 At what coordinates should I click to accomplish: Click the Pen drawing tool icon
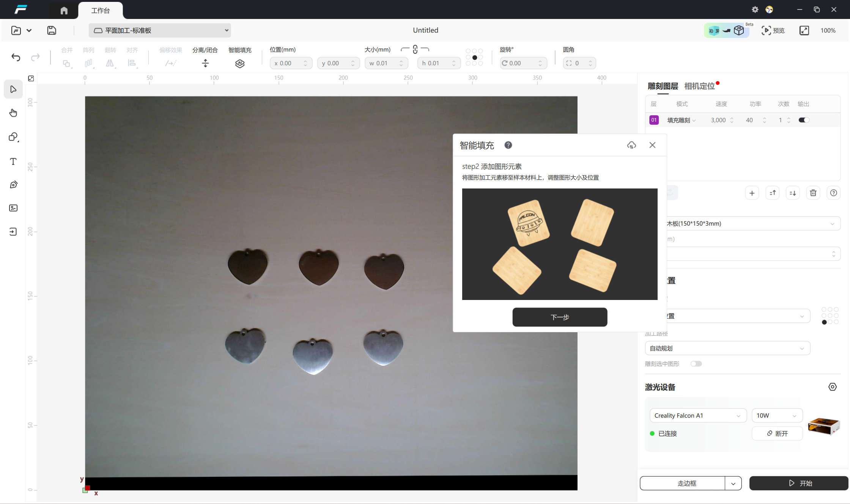(13, 185)
